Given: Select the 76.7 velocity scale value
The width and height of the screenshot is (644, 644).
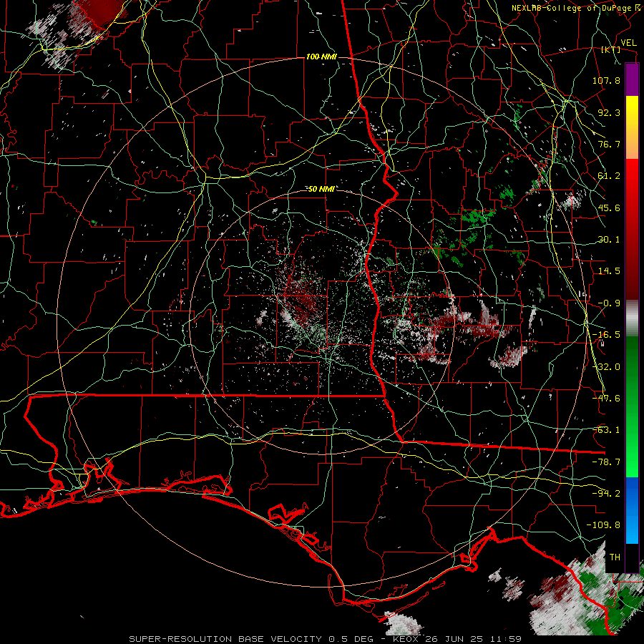Looking at the screenshot, I should coord(609,144).
